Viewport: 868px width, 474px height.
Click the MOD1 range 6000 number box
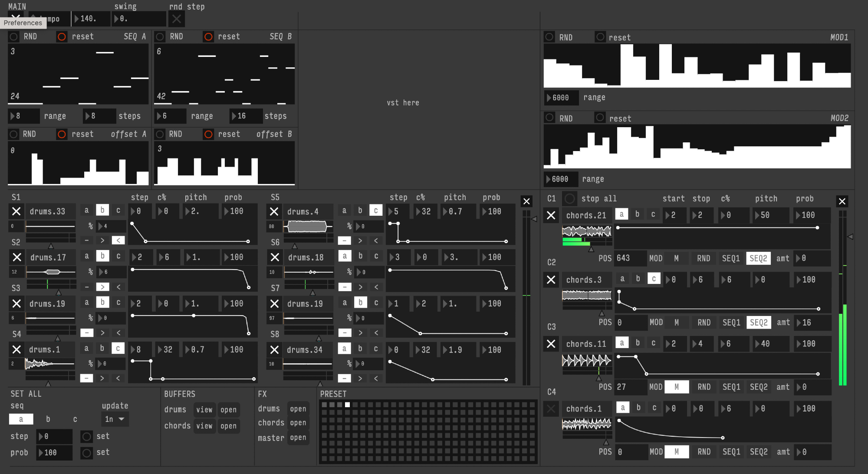tap(561, 98)
